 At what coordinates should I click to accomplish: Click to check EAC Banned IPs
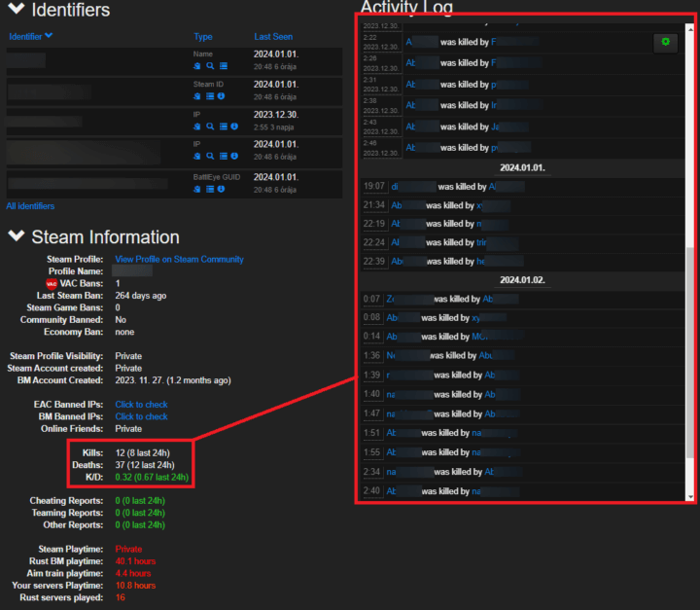pos(141,405)
